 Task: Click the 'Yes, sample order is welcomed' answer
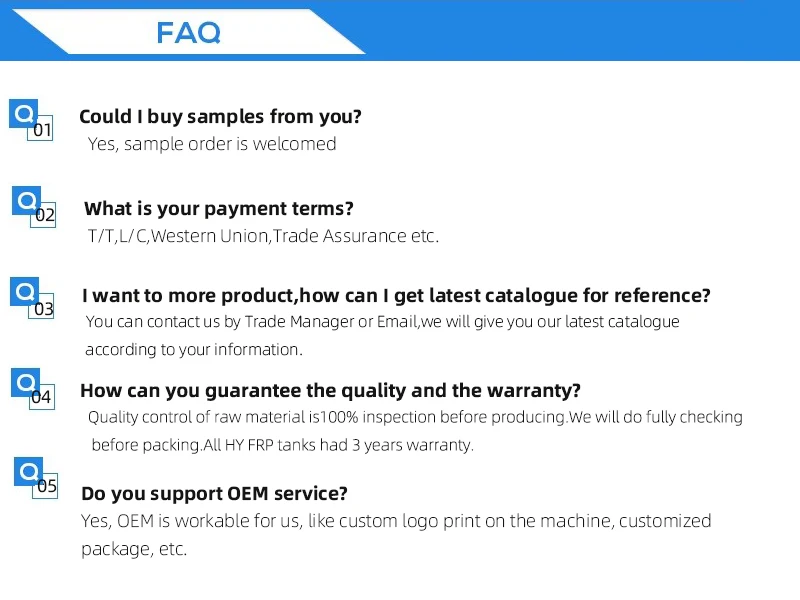pyautogui.click(x=212, y=144)
